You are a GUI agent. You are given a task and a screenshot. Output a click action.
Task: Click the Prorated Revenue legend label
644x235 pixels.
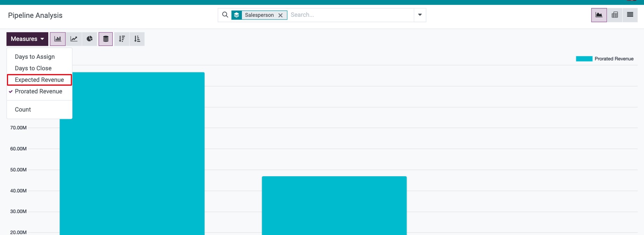614,59
